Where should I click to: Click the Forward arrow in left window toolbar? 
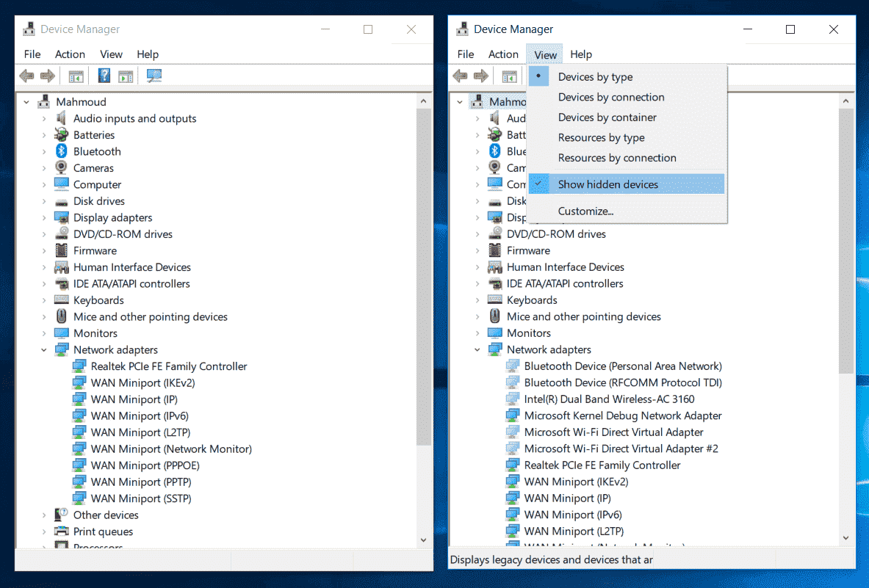click(x=48, y=76)
